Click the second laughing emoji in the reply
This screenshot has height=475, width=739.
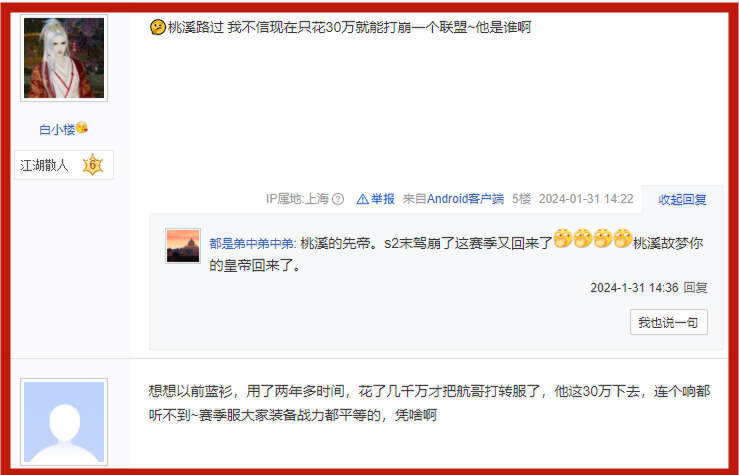pos(583,238)
